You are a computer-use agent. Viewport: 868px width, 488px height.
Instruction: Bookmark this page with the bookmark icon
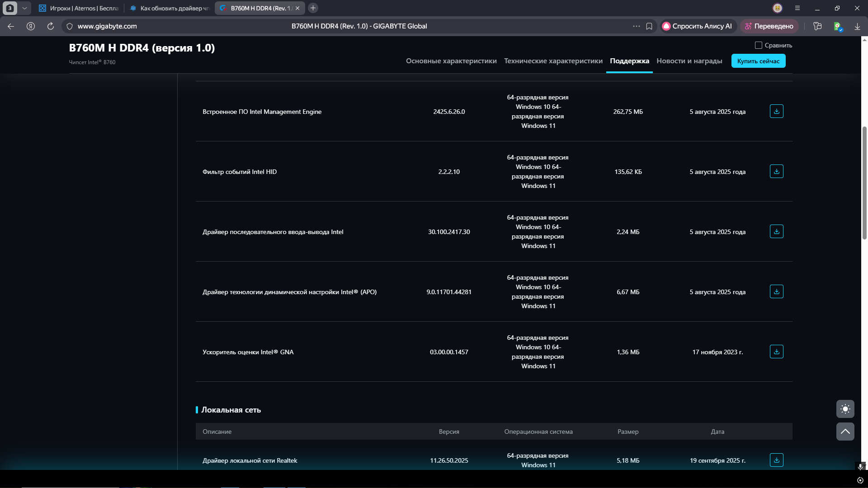[649, 26]
